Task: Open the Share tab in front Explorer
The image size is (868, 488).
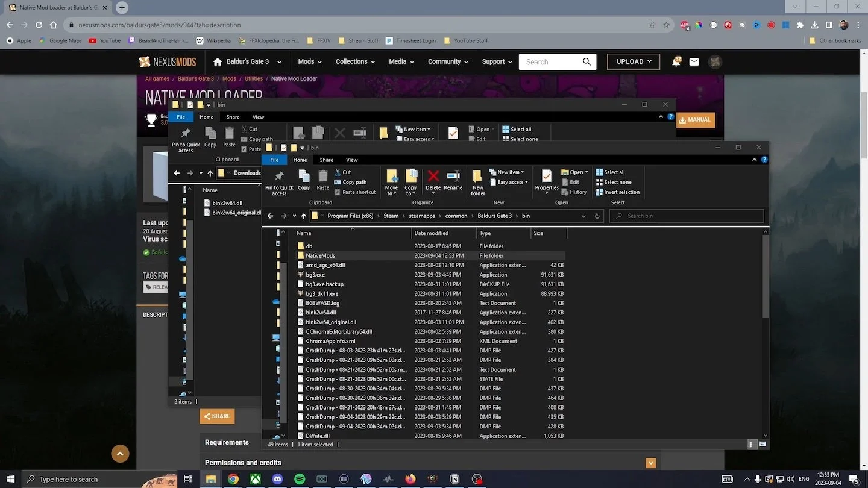Action: click(x=327, y=160)
